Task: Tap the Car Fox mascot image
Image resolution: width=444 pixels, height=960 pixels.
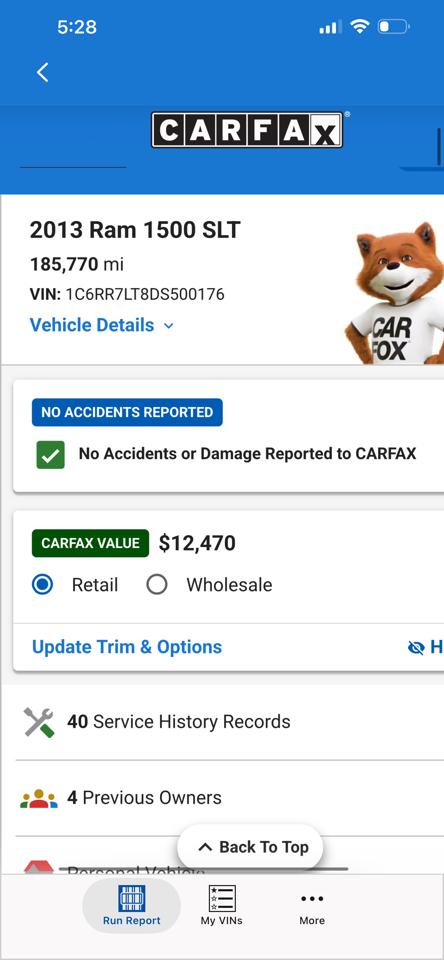Action: (394, 294)
